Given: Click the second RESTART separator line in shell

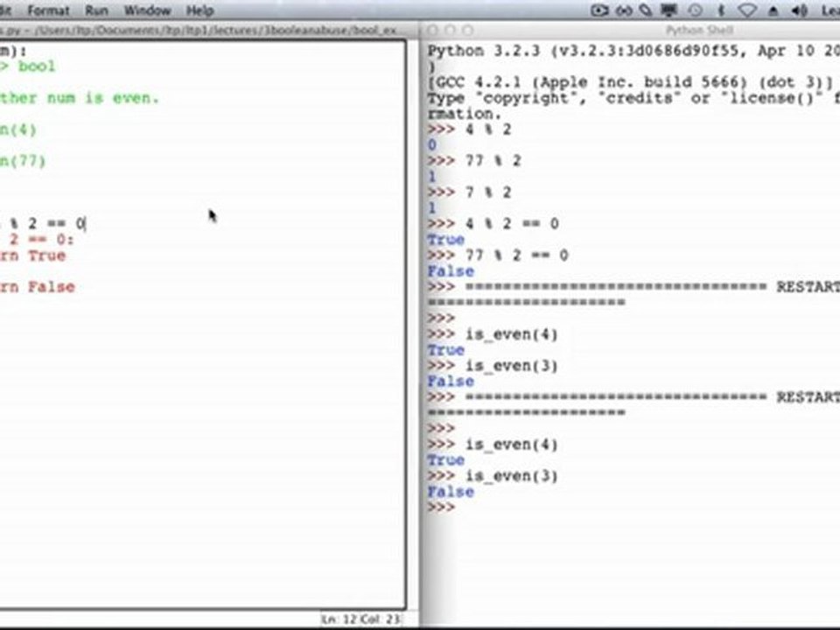Looking at the screenshot, I should pos(633,397).
